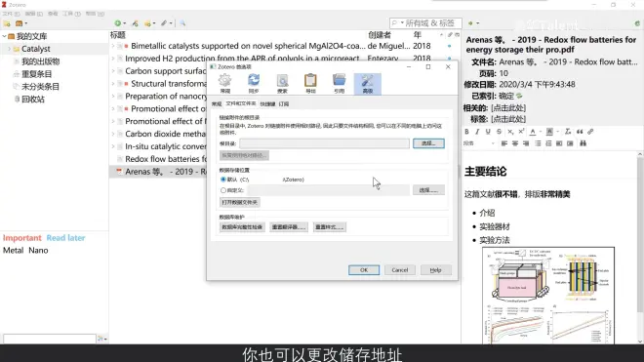Click the New Note toolbar icon
The width and height of the screenshot is (644, 362).
pos(147,23)
